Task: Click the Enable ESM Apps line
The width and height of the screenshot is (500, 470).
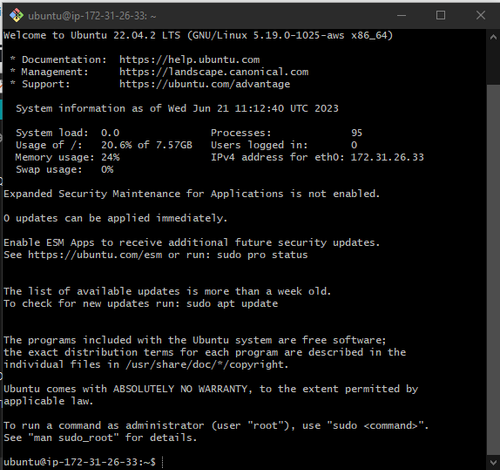Action: click(192, 242)
